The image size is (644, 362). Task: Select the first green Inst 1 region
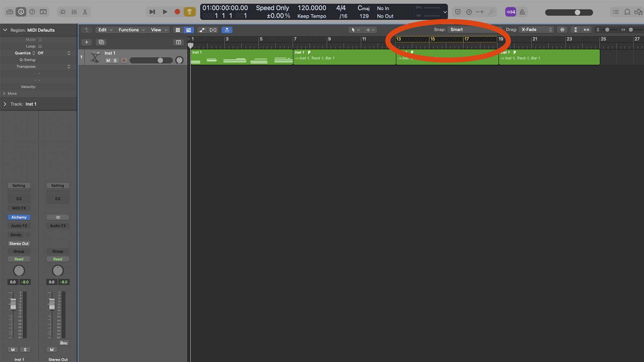(242, 57)
